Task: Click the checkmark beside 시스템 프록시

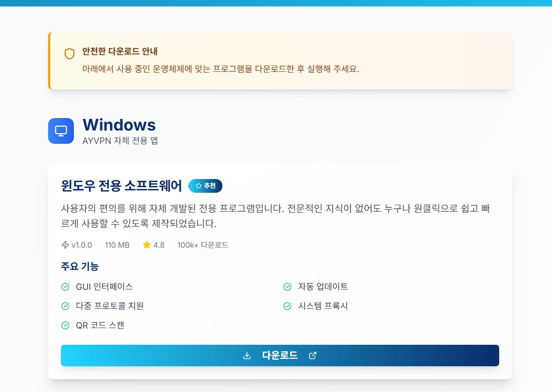Action: point(287,306)
